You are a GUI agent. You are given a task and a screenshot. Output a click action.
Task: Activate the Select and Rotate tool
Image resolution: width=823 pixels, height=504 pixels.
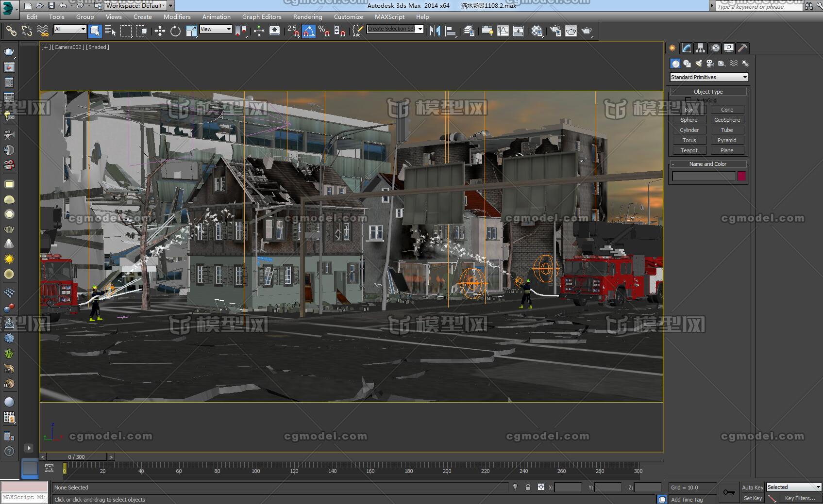175,31
